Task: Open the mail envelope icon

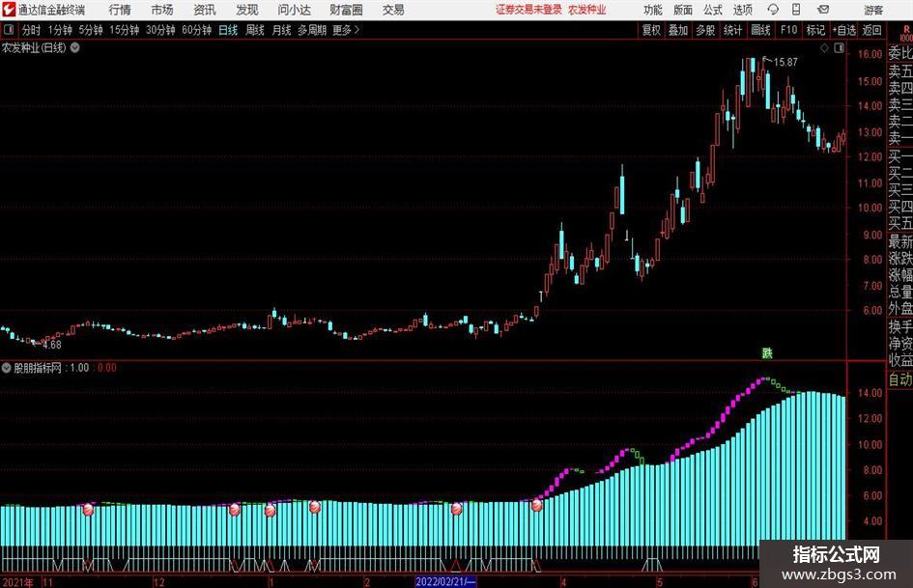Action: (x=823, y=10)
